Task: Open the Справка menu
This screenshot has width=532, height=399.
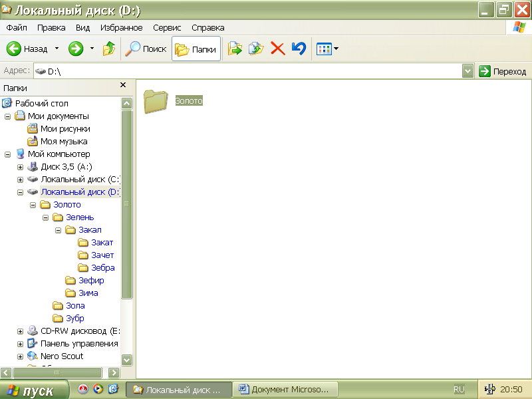Action: pyautogui.click(x=208, y=28)
